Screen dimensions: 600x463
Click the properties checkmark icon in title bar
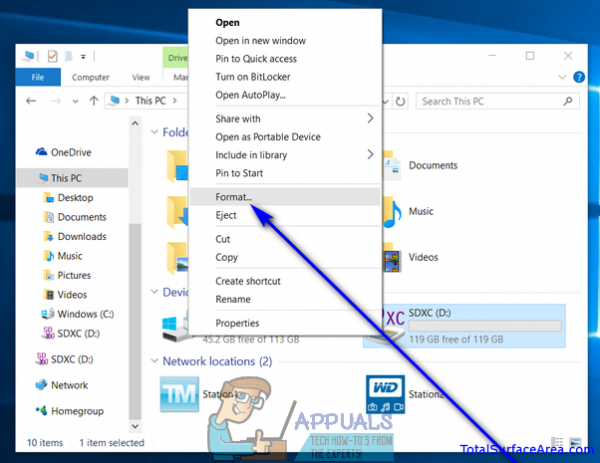[x=52, y=56]
